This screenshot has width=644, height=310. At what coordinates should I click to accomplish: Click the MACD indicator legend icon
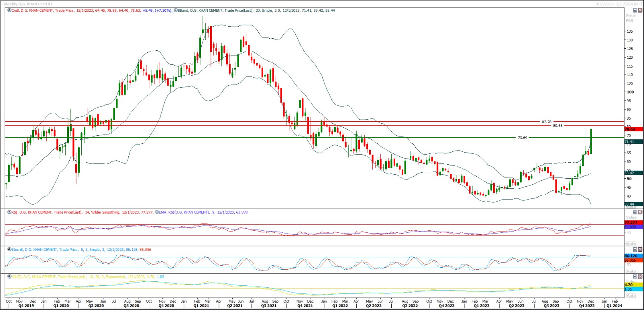tap(9, 277)
